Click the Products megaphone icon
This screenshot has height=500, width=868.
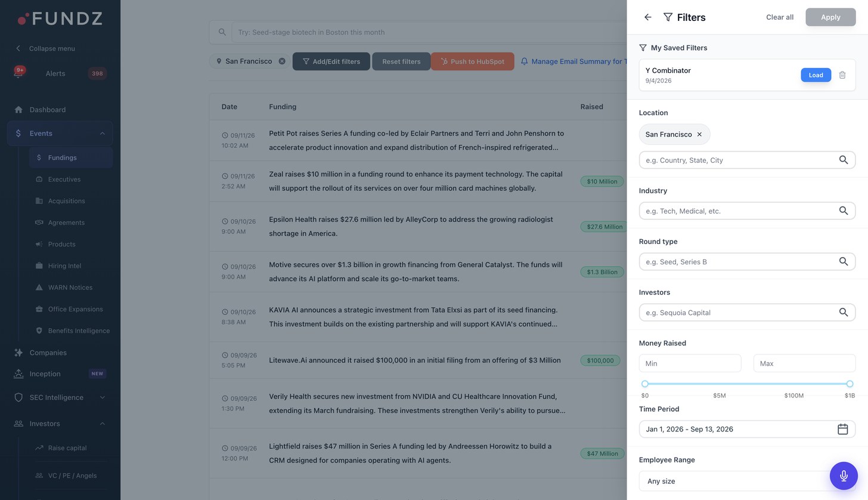click(39, 244)
